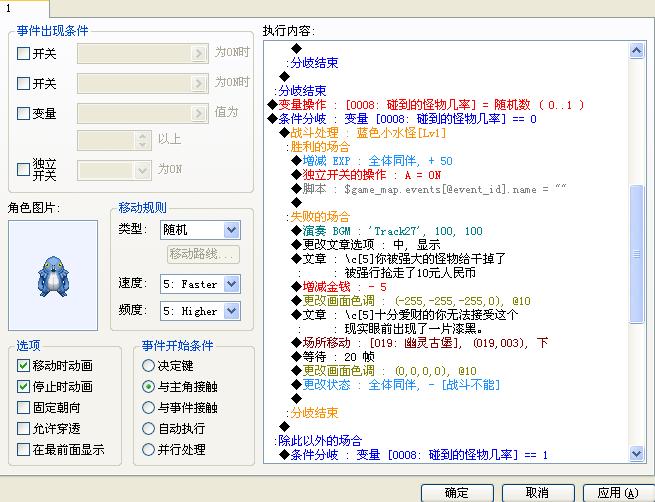Select 自动执行 trigger radio button

(x=148, y=428)
